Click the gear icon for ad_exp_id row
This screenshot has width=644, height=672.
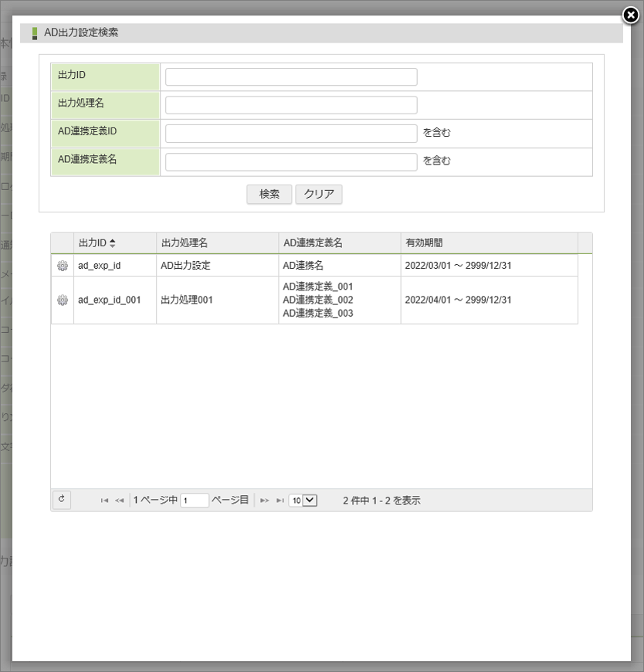click(x=63, y=266)
